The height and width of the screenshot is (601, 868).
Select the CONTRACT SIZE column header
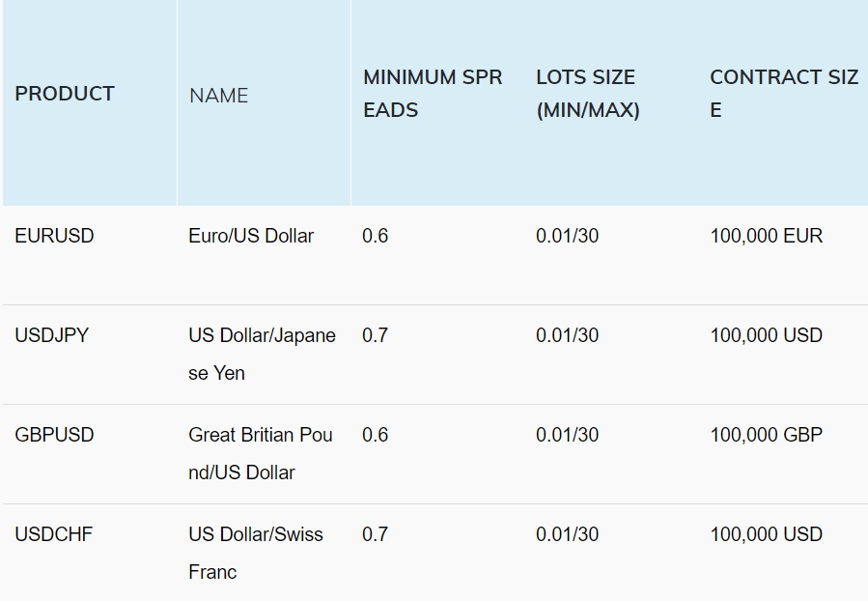pyautogui.click(x=784, y=94)
